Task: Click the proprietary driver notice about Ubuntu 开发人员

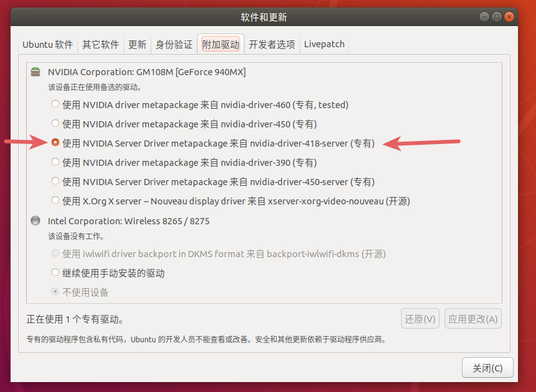Action: [206, 339]
